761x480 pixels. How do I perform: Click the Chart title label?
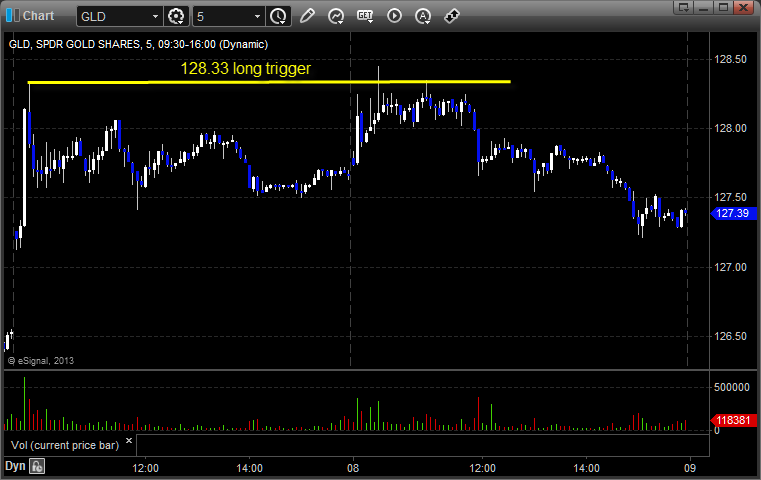pyautogui.click(x=38, y=16)
